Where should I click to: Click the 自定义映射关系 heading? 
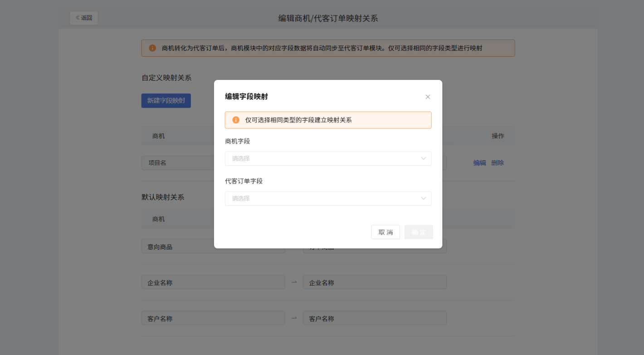coord(166,78)
